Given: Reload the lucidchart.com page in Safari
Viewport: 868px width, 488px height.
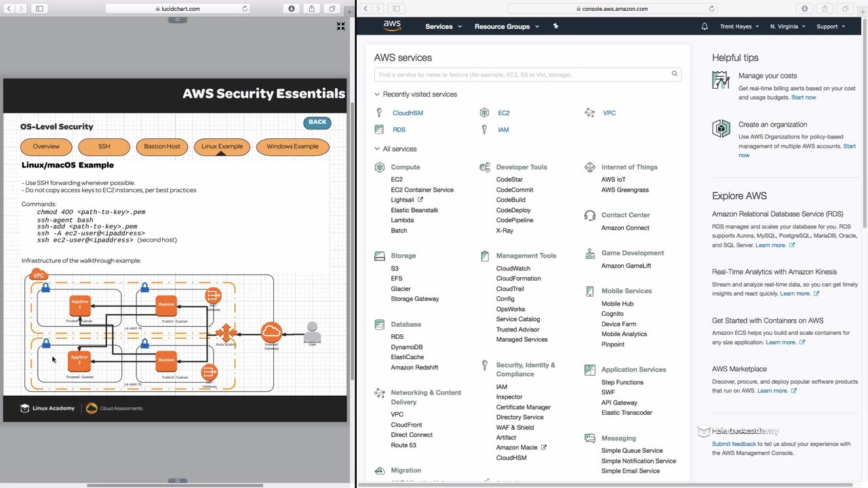Looking at the screenshot, I should 245,9.
